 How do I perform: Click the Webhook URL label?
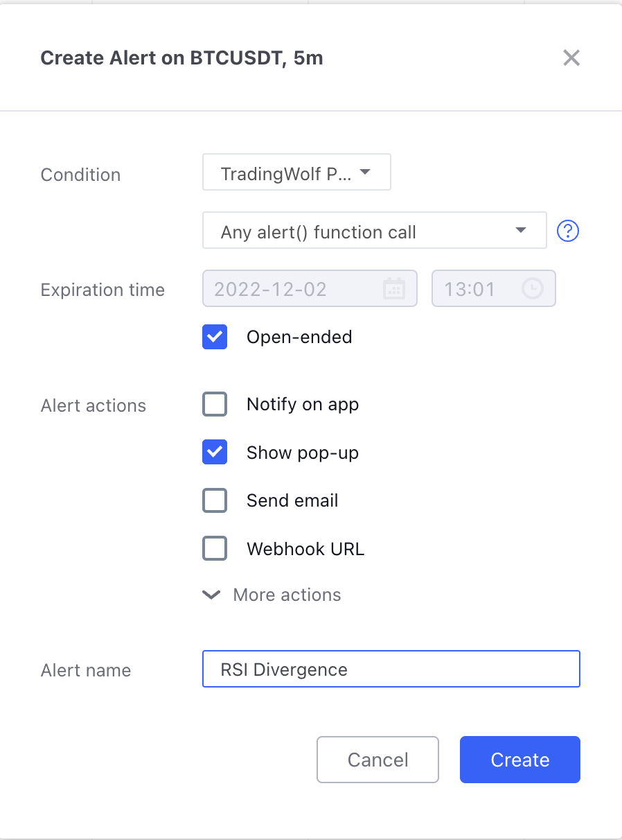[305, 549]
